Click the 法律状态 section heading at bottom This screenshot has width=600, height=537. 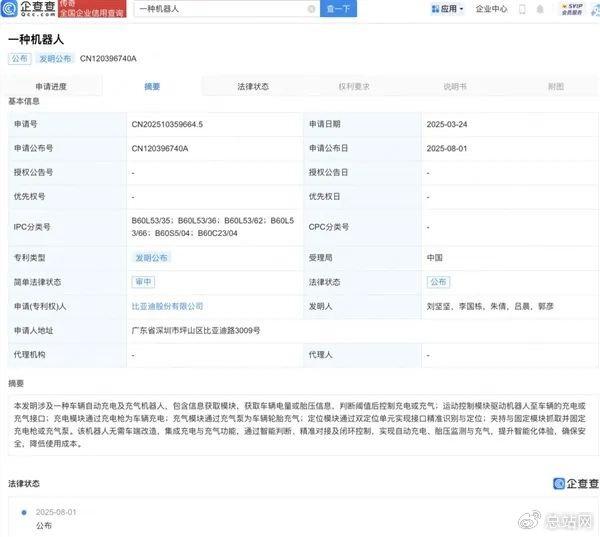click(24, 483)
